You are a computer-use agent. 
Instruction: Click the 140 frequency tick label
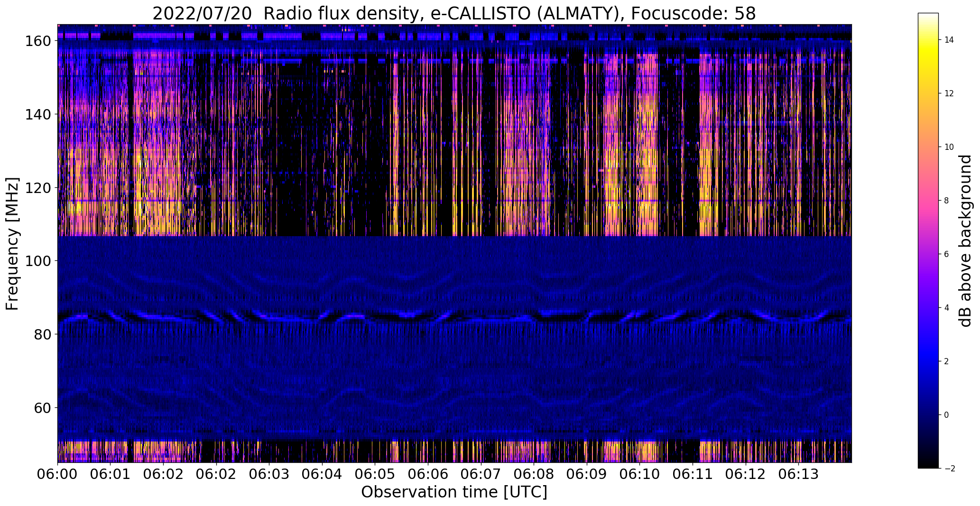(37, 114)
